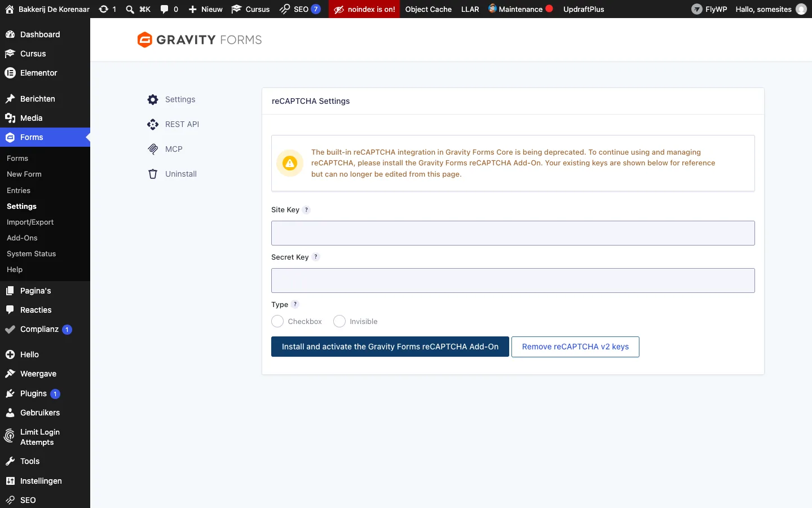This screenshot has width=812, height=508.
Task: Open Pagina's in the sidebar
Action: pyautogui.click(x=45, y=291)
